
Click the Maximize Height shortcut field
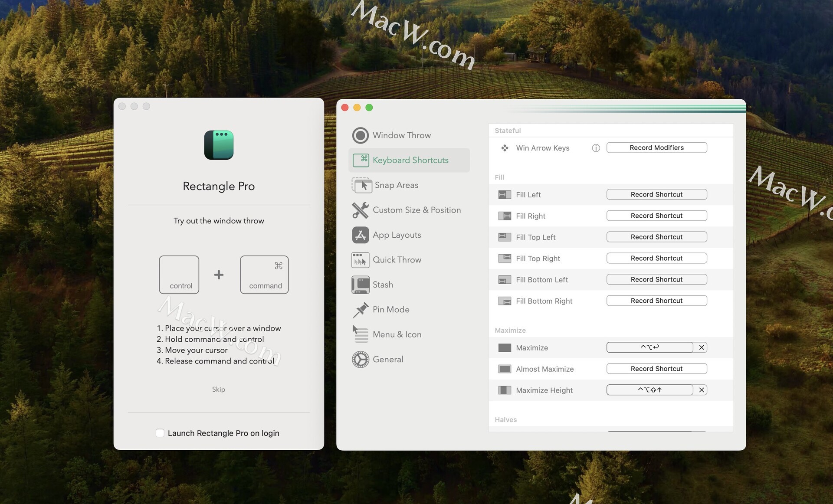point(649,390)
